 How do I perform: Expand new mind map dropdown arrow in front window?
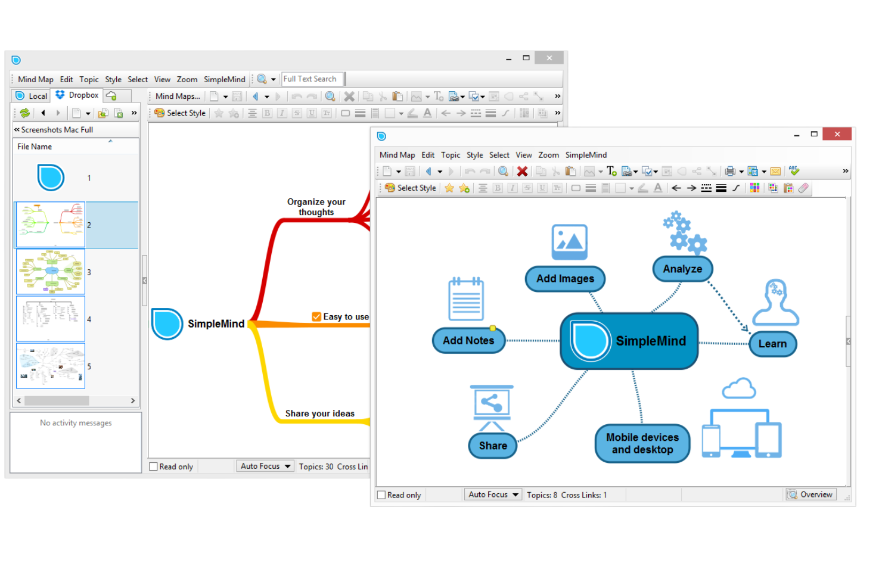[x=399, y=172]
